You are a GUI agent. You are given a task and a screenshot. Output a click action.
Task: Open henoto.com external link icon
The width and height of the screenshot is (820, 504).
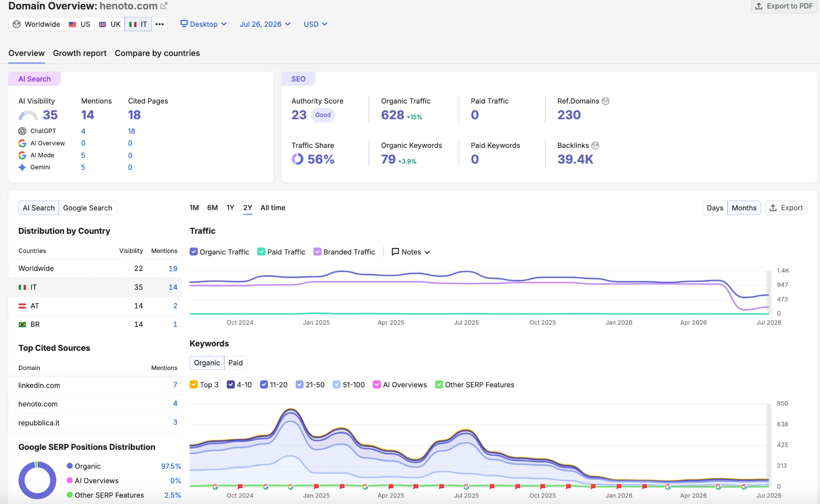pos(164,6)
